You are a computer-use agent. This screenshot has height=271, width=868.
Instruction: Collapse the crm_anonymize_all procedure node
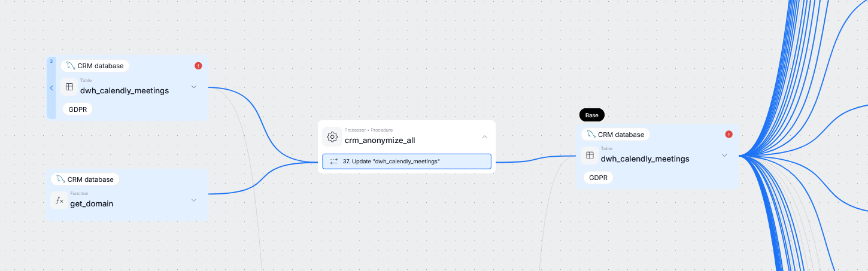pos(484,137)
